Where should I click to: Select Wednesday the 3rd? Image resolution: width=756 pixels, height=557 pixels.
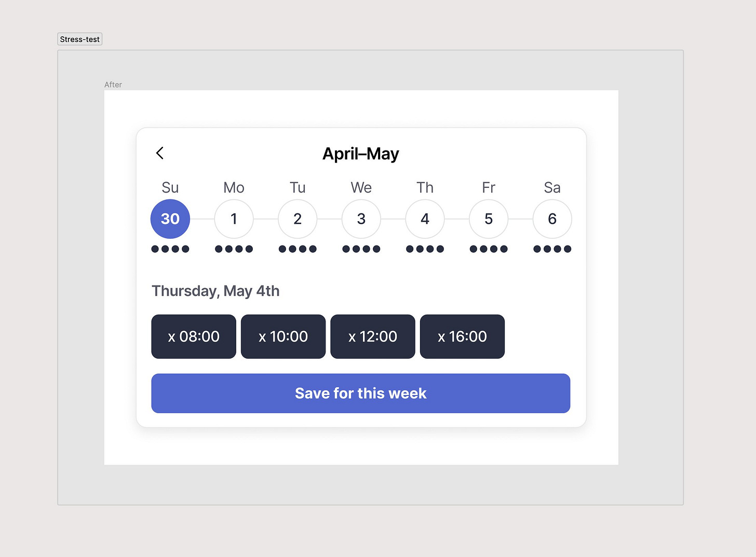coord(361,219)
